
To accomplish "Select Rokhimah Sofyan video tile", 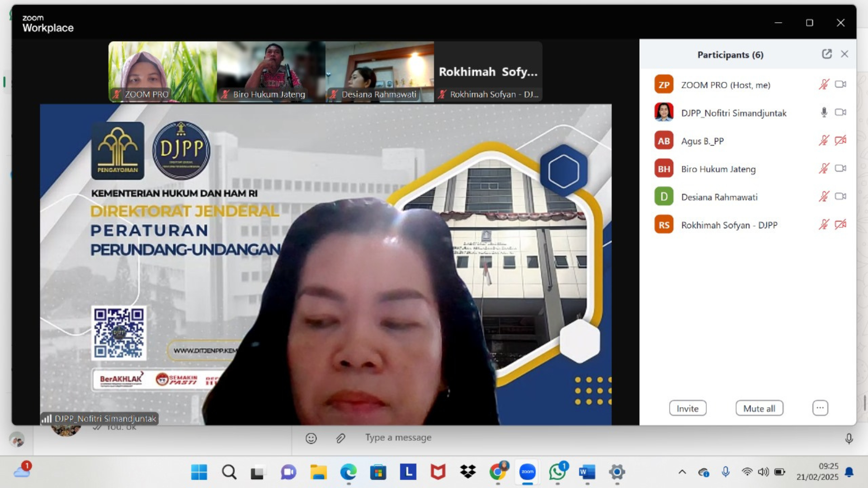I will tap(488, 72).
